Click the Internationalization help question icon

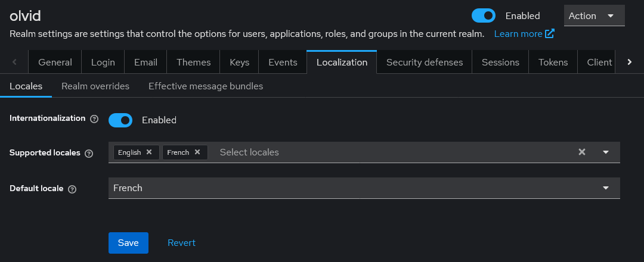94,119
